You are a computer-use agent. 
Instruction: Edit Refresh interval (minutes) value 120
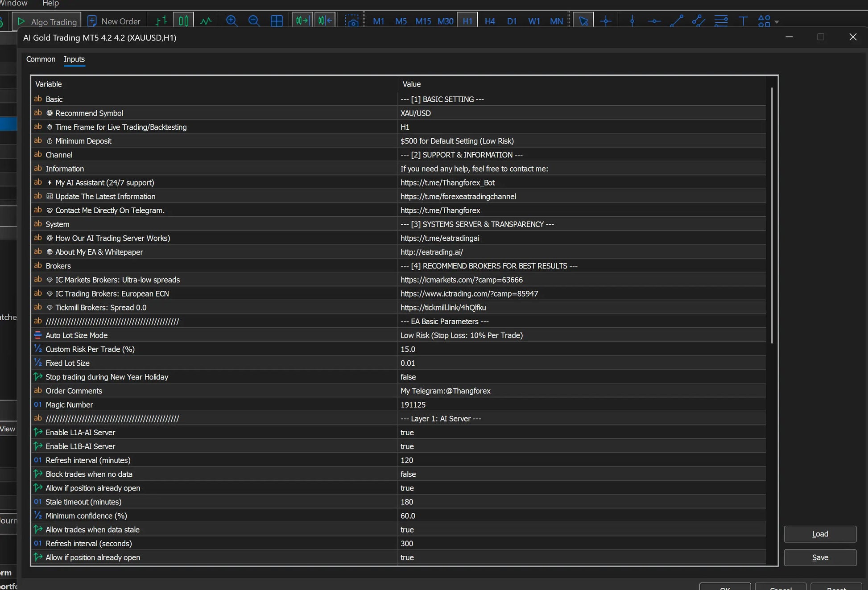tap(582, 460)
